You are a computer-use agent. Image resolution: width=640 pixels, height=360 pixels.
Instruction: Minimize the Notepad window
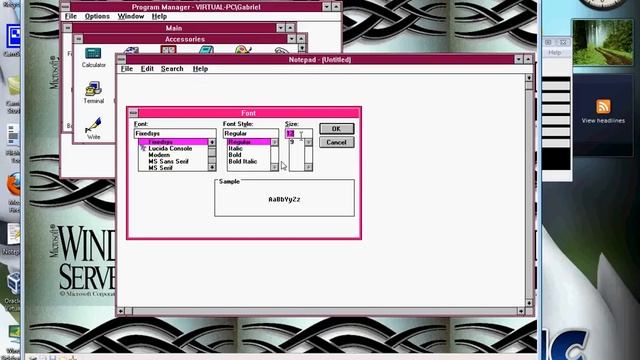(x=518, y=60)
